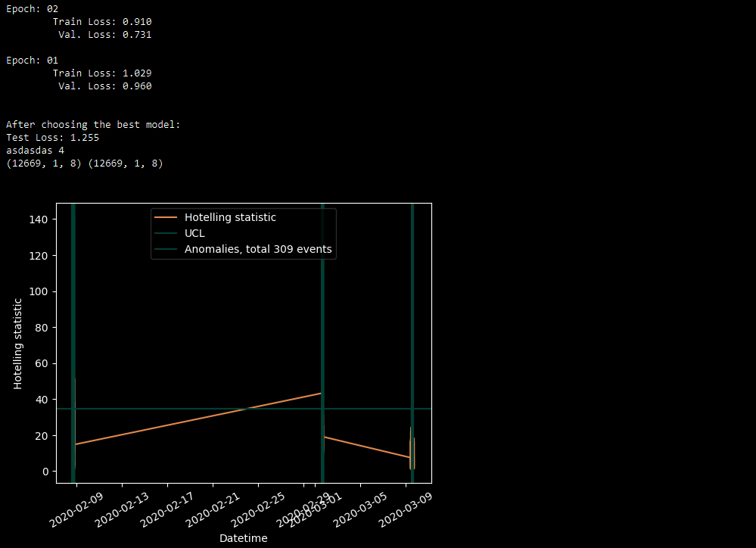Select the 'Val. Loss: 0.960' text
Screen dimensions: 756x548
[x=105, y=86]
